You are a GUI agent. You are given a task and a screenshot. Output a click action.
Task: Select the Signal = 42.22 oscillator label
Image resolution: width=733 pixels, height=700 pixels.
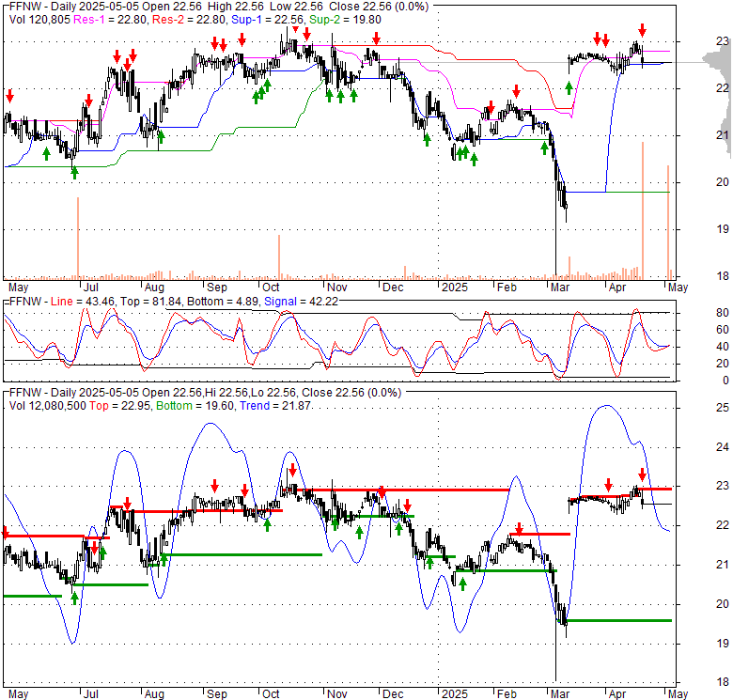(x=301, y=302)
